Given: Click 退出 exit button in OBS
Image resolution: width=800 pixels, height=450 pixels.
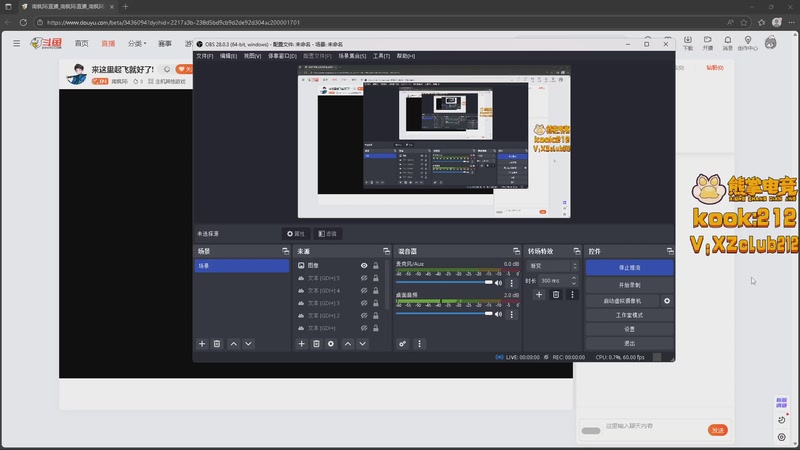Looking at the screenshot, I should [x=630, y=343].
